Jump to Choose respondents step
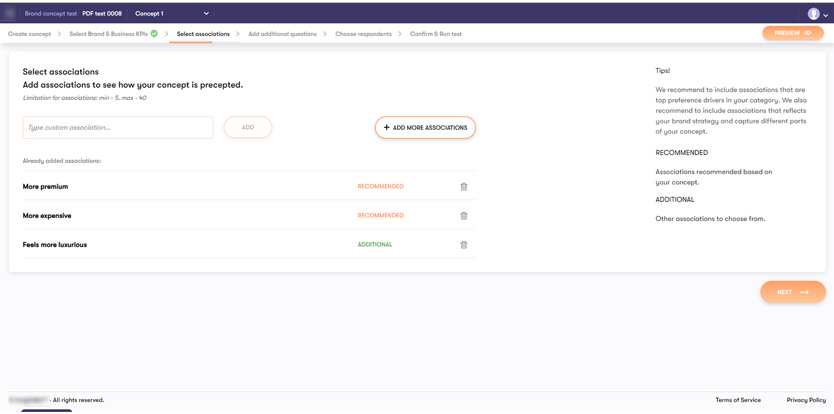Image resolution: width=834 pixels, height=414 pixels. pyautogui.click(x=363, y=34)
